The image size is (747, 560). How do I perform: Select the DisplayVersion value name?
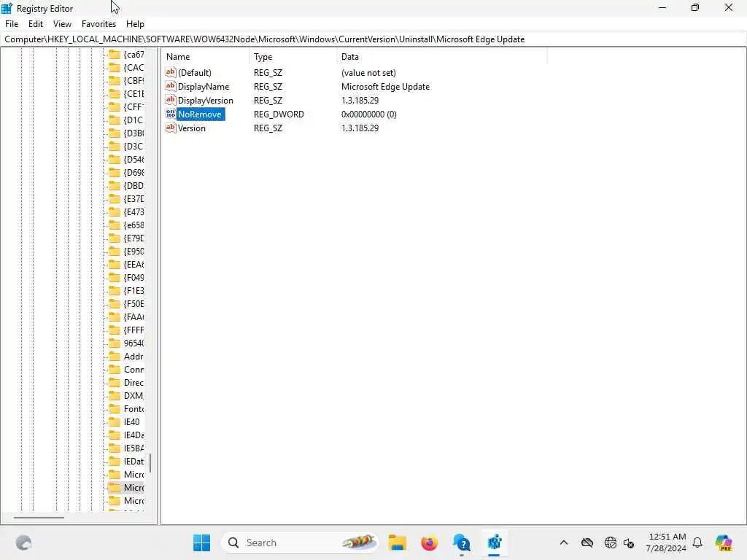pos(205,101)
